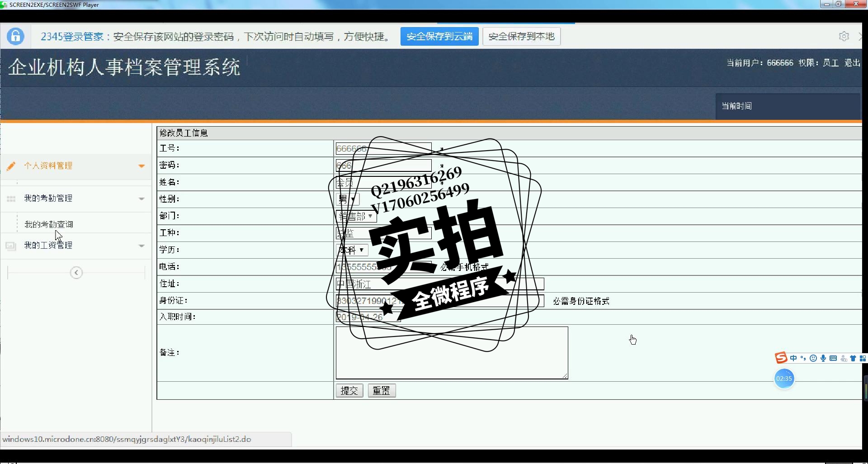Click the 身份证 ID number field
Viewport: 868px width, 464px height.
click(x=440, y=301)
